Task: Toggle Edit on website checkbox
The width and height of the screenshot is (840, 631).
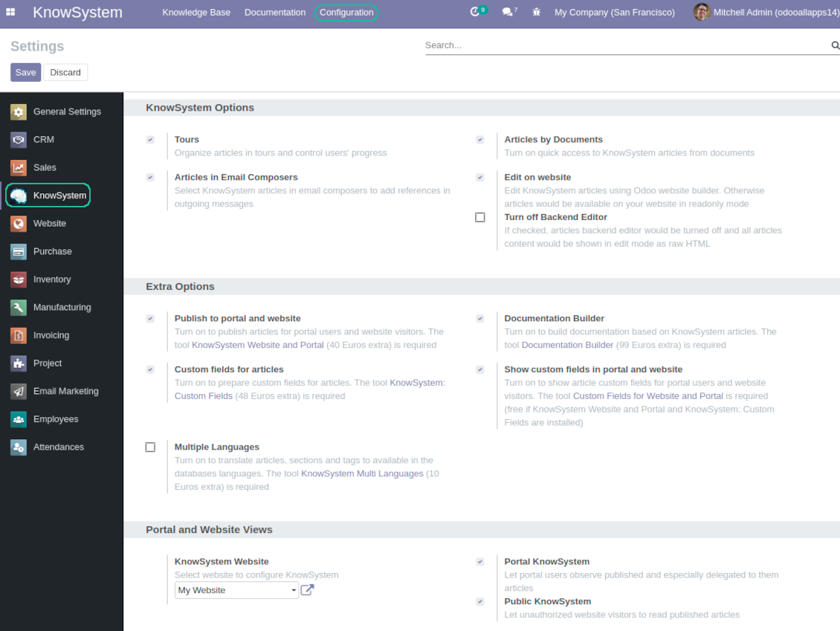Action: pyautogui.click(x=480, y=178)
